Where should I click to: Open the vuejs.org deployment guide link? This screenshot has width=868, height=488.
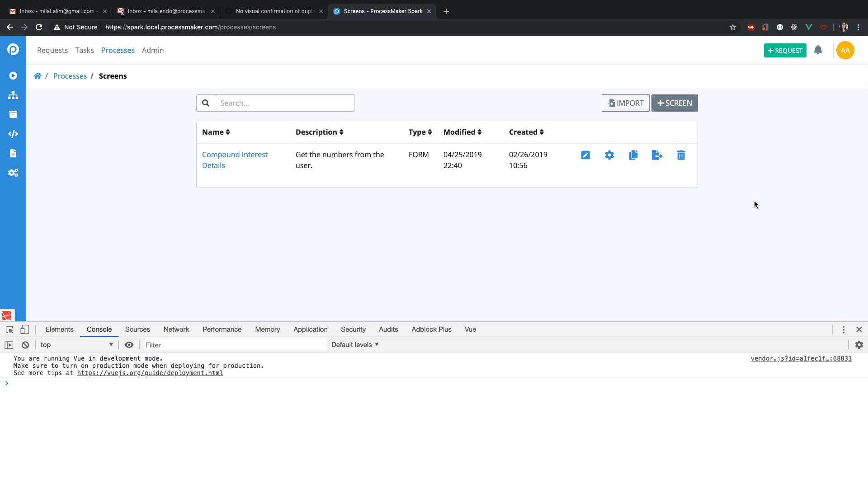(x=150, y=373)
